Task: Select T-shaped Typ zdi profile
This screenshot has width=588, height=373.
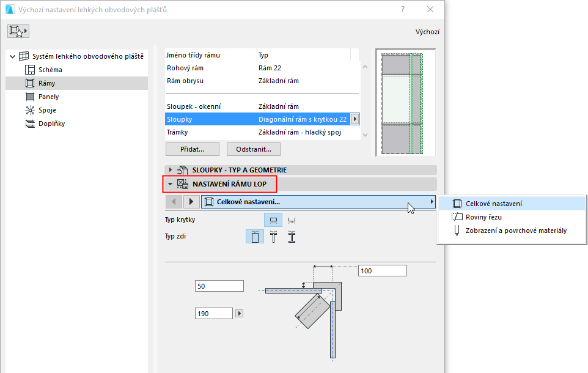Action: 273,237
